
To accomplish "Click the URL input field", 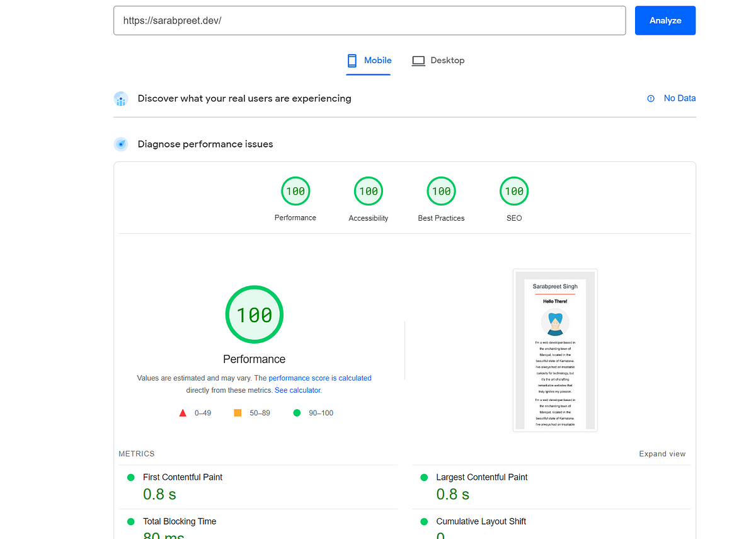I will 369,20.
